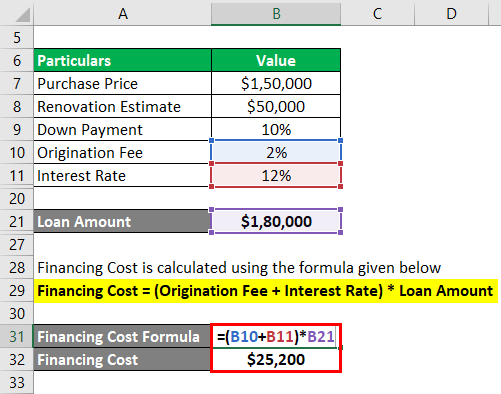Viewport: 501px width, 394px height.
Task: Select row 7 header
Action: pos(17,83)
